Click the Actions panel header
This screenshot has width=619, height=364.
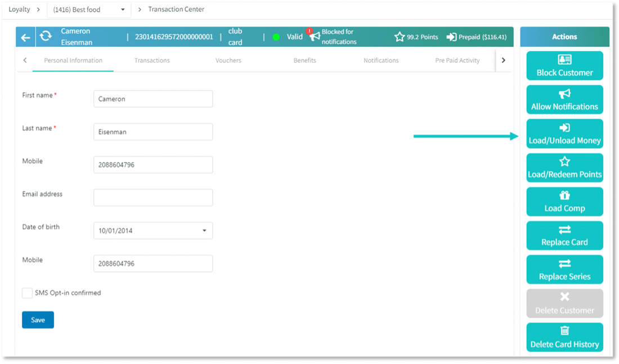564,37
